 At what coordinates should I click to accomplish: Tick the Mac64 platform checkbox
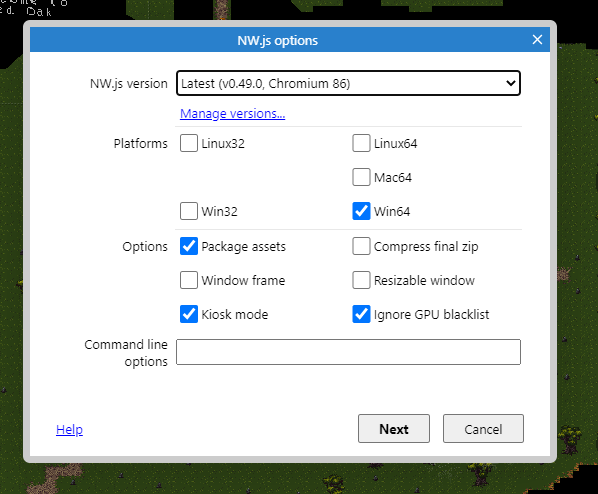[x=361, y=177]
